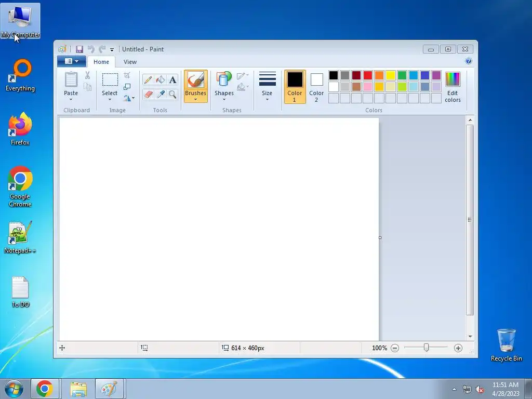
Task: Click the Brushes tool icon
Action: pyautogui.click(x=196, y=80)
